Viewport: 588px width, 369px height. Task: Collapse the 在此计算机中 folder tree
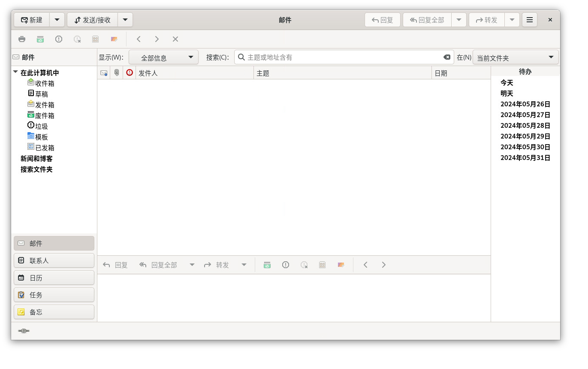15,73
